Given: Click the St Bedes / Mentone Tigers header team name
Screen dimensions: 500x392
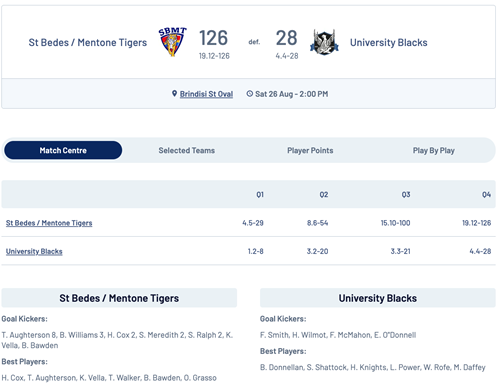Looking at the screenshot, I should pyautogui.click(x=88, y=43).
